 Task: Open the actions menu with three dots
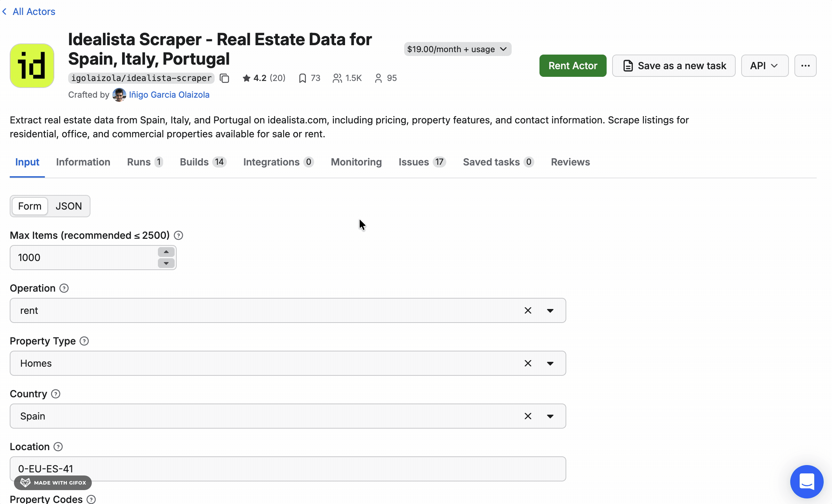(x=805, y=66)
